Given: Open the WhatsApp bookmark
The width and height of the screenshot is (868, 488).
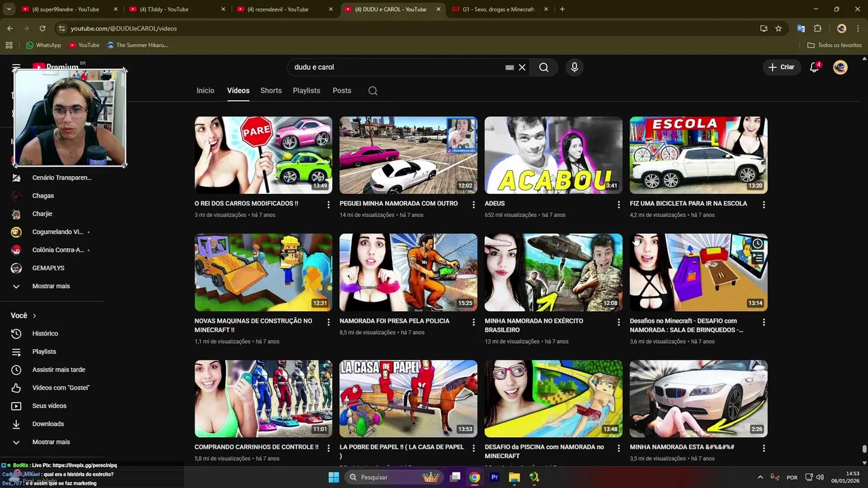Looking at the screenshot, I should click(43, 45).
